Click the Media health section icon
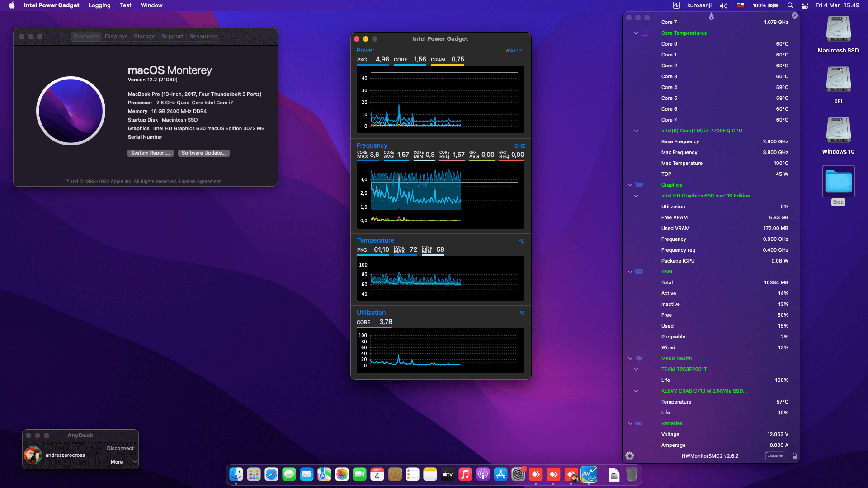868x488 pixels. tap(639, 358)
